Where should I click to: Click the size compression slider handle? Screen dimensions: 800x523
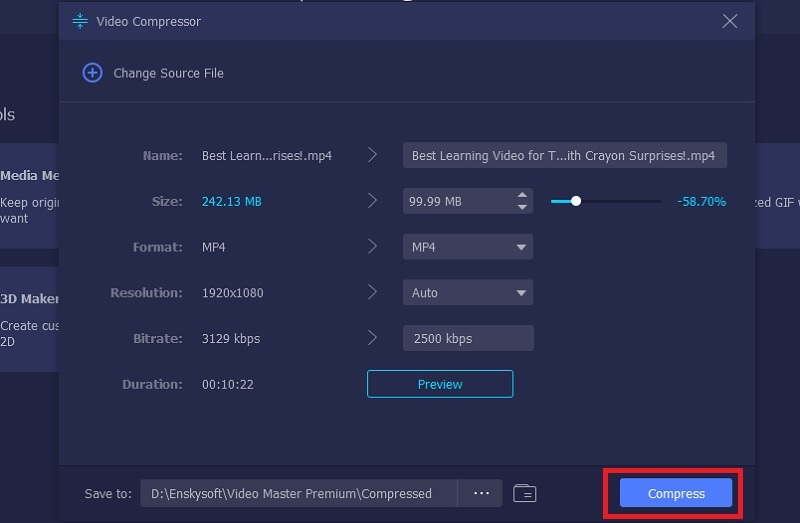point(576,201)
